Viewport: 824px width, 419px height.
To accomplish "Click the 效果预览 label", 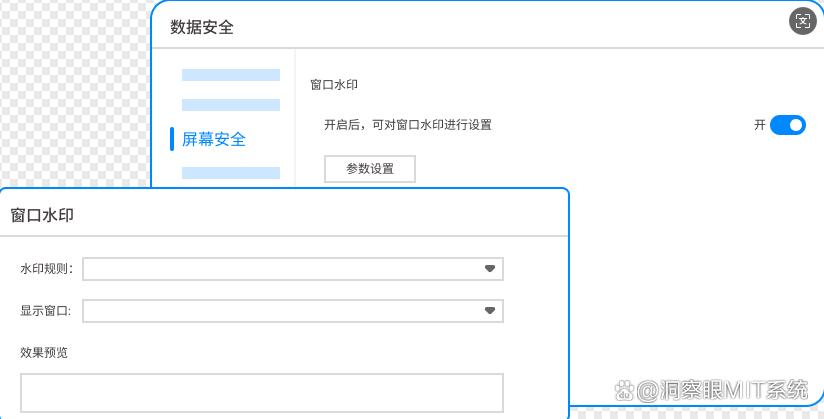I will pyautogui.click(x=44, y=352).
